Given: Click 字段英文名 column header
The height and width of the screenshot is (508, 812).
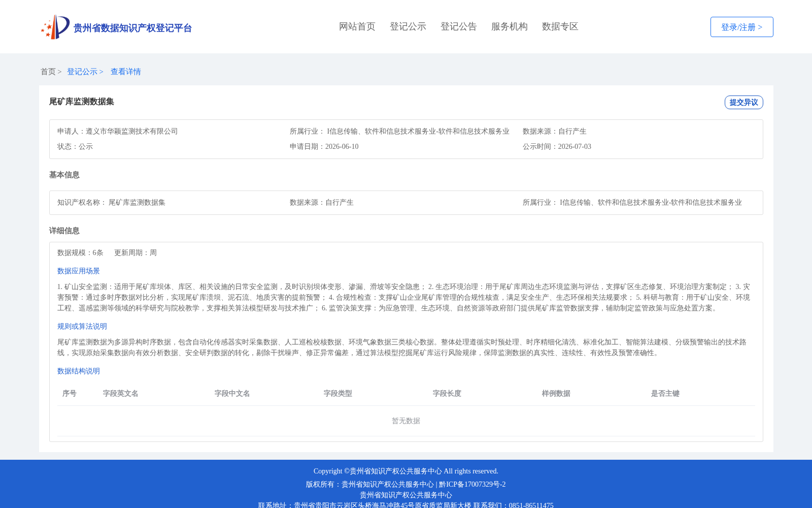Looking at the screenshot, I should [121, 393].
